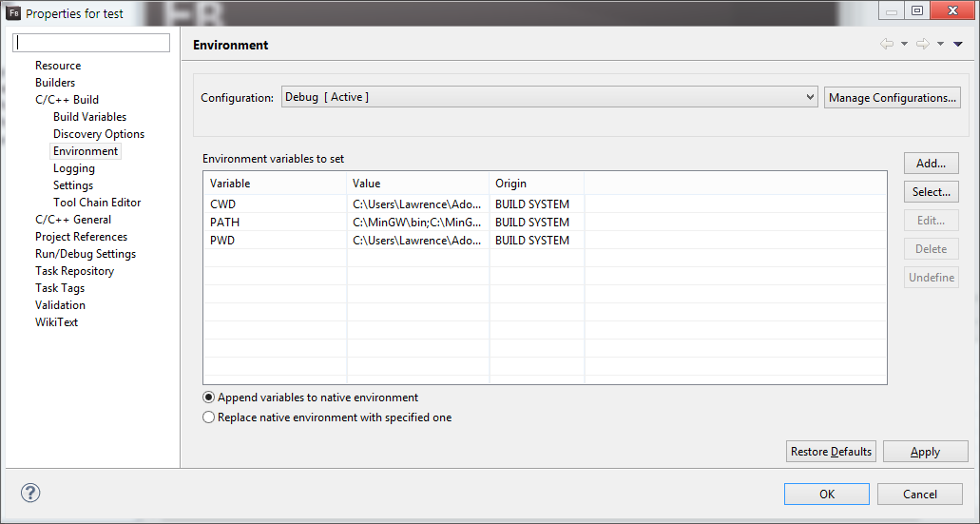Select Tool Chain Editor in tree
Screen dimensions: 980x524
click(97, 203)
